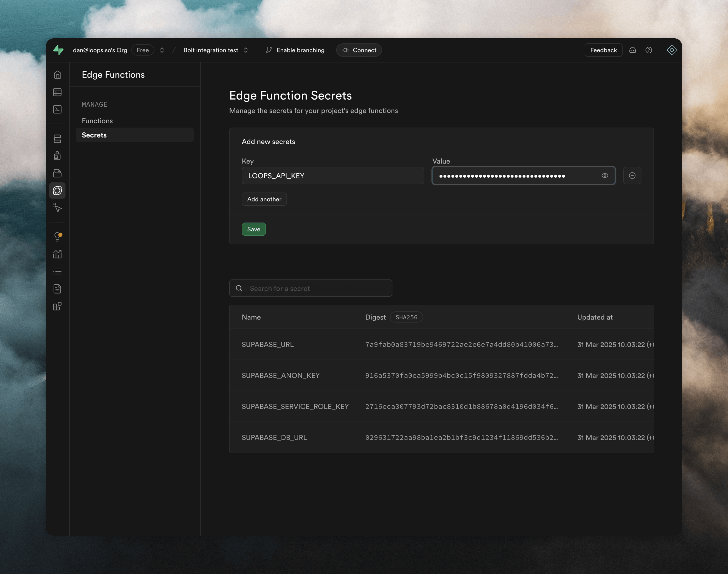Open the SQL Editor sidebar icon

(x=57, y=109)
